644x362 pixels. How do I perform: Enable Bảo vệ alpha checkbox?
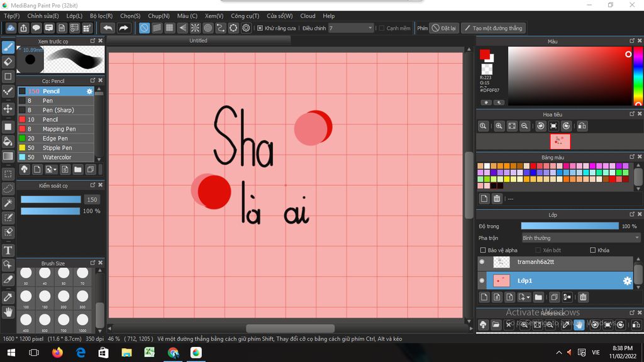click(483, 250)
